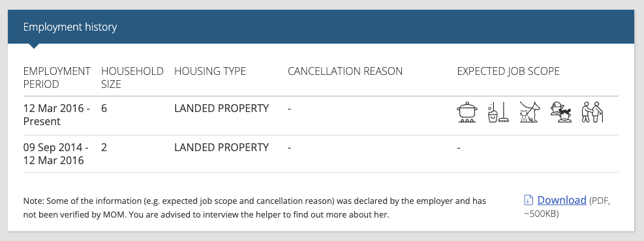Click the Cancellation Reason column header
The height and width of the screenshot is (241, 644).
click(345, 71)
